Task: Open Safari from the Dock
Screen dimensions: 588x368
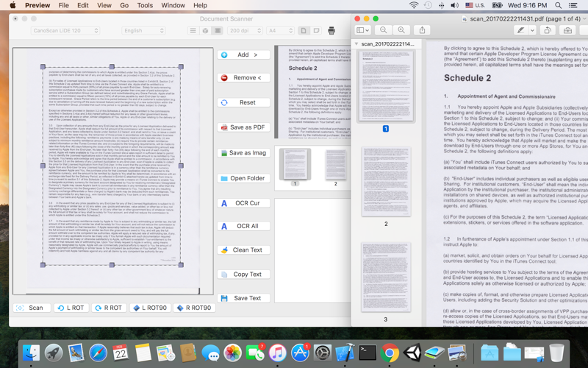Action: (98, 353)
